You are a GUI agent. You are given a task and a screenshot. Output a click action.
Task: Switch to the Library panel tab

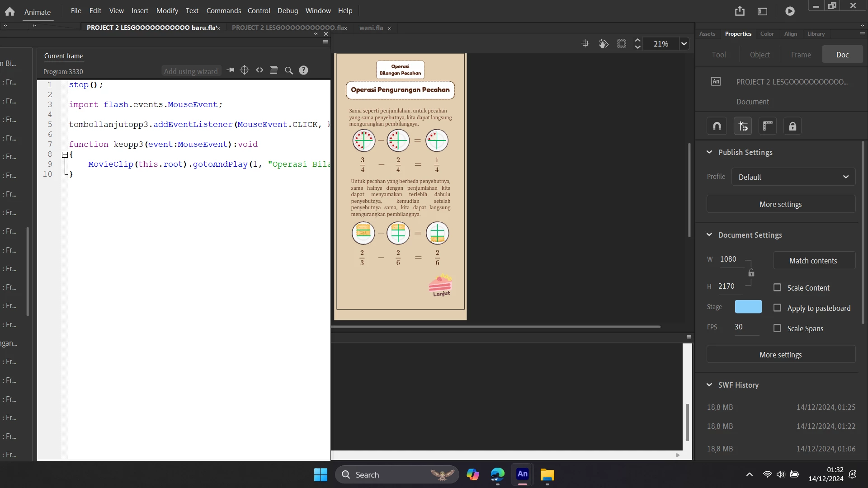(816, 34)
